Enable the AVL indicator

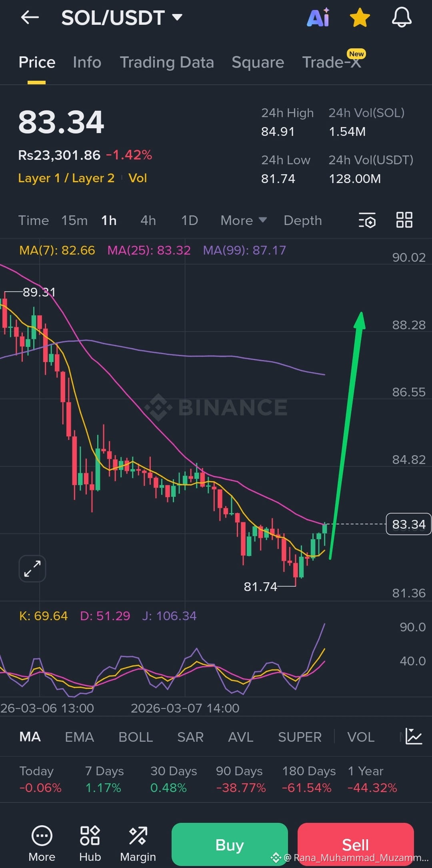click(241, 737)
